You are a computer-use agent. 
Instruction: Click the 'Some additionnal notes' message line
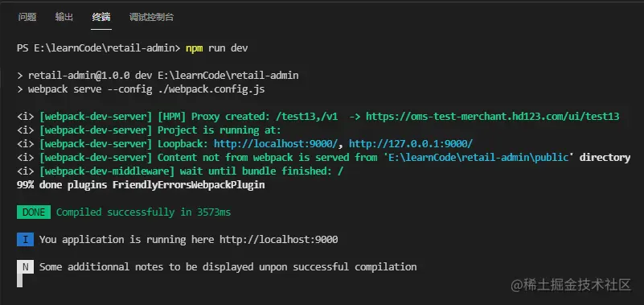point(228,266)
